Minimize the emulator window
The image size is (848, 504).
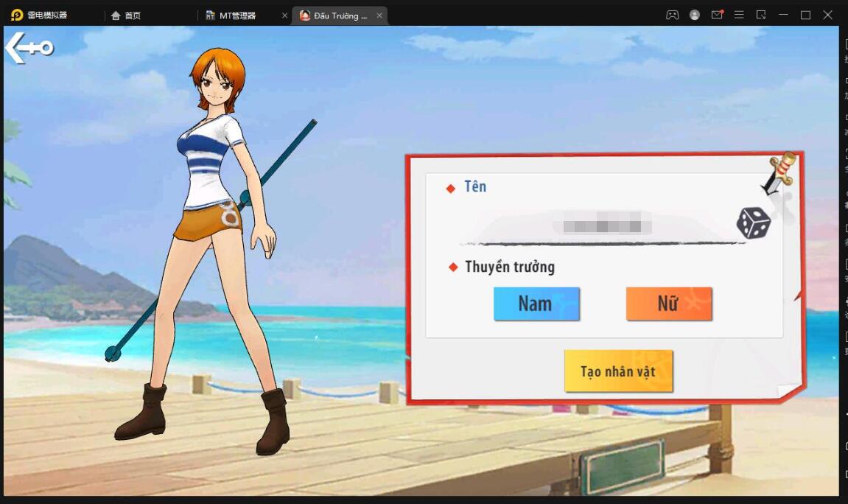pos(783,15)
